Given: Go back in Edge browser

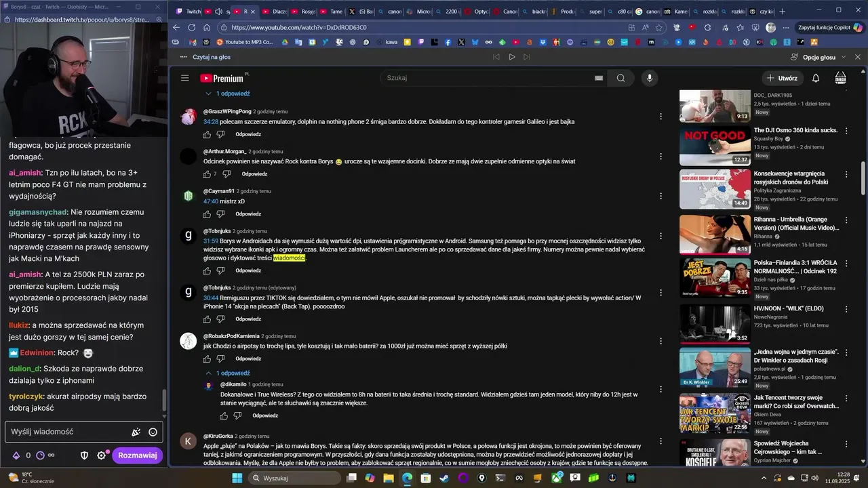Looking at the screenshot, I should 176,28.
